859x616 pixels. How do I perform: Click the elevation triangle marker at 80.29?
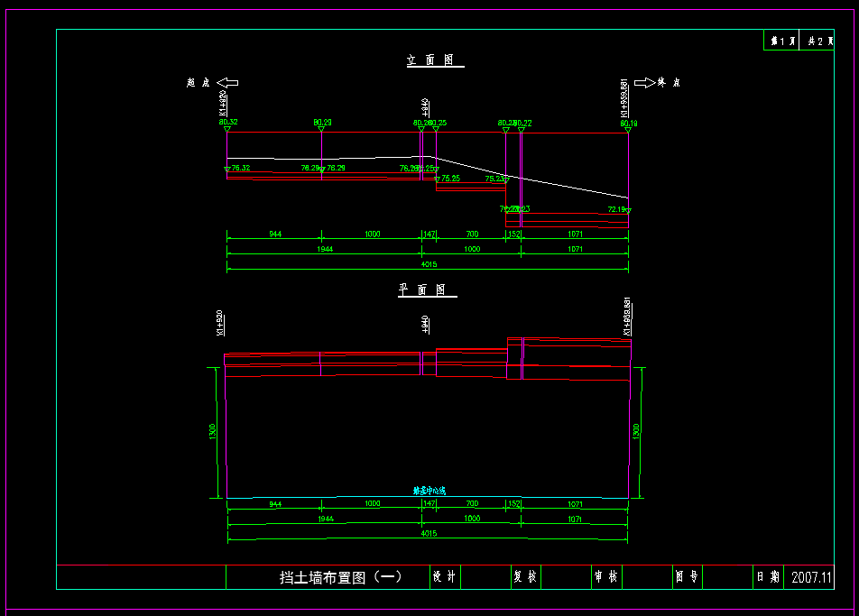[321, 130]
